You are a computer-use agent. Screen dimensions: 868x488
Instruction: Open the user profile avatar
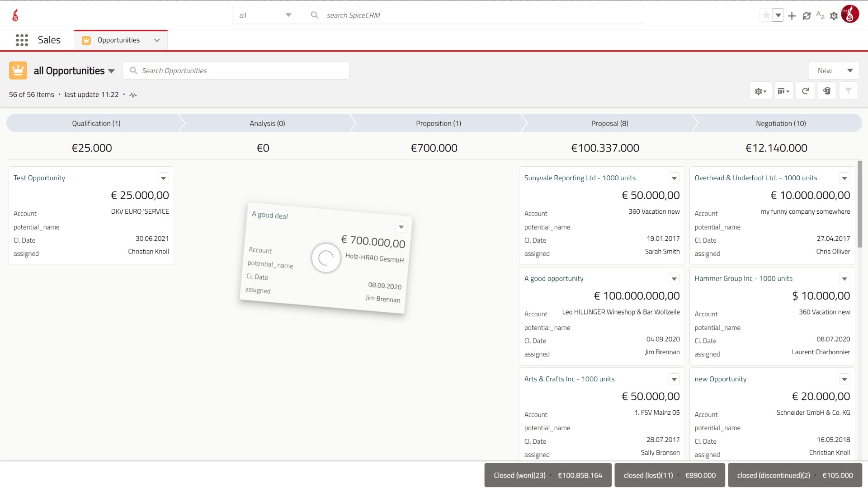coord(850,14)
